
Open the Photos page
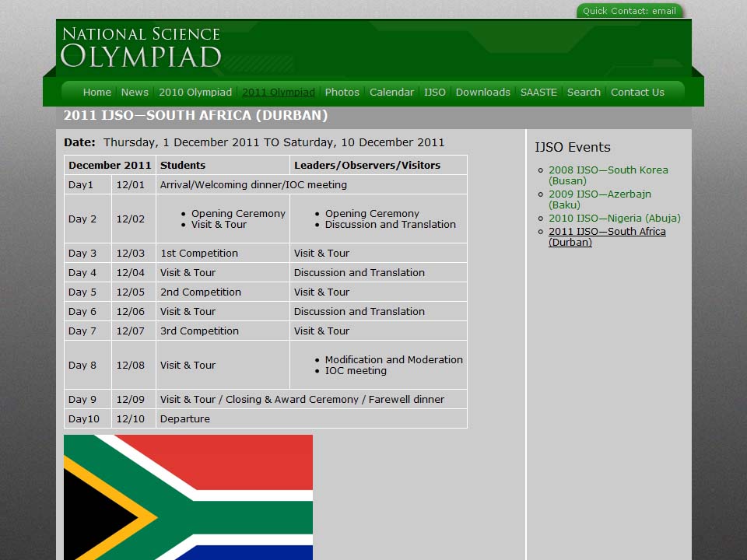[342, 93]
